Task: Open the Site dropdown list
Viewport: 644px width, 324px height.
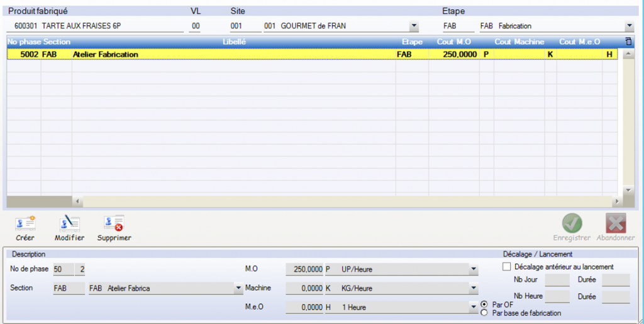Action: tap(414, 26)
